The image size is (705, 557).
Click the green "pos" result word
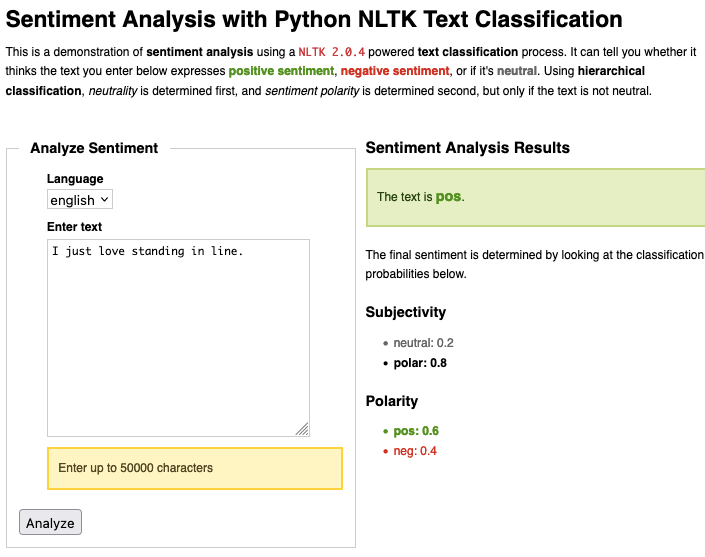[x=448, y=197]
